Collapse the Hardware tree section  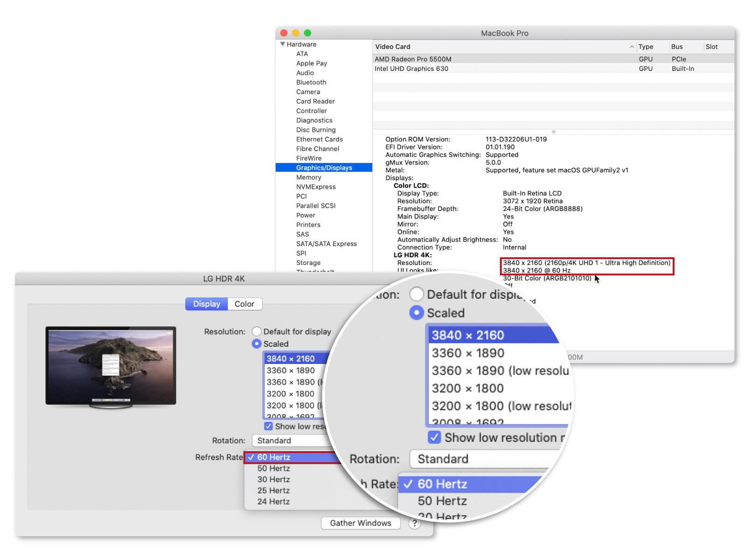pyautogui.click(x=282, y=44)
